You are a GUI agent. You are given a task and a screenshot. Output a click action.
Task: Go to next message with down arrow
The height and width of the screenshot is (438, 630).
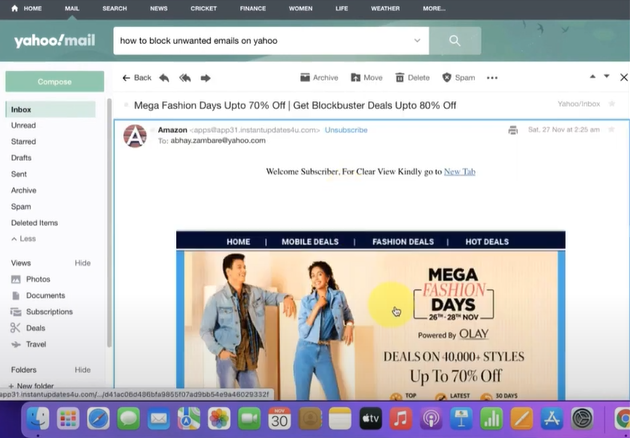(x=607, y=76)
